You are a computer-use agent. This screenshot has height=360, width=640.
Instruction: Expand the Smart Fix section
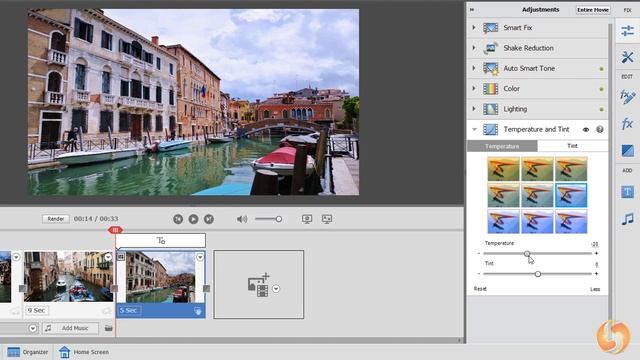click(x=474, y=28)
